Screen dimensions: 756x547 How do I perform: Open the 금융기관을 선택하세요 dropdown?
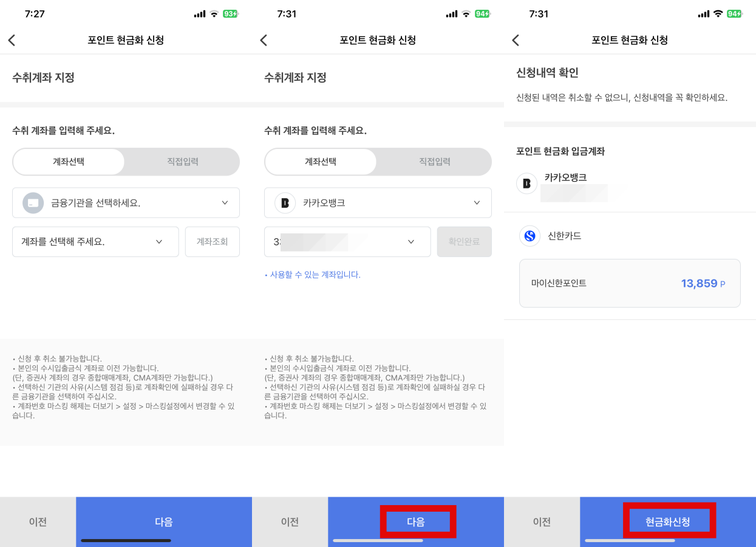click(x=126, y=202)
